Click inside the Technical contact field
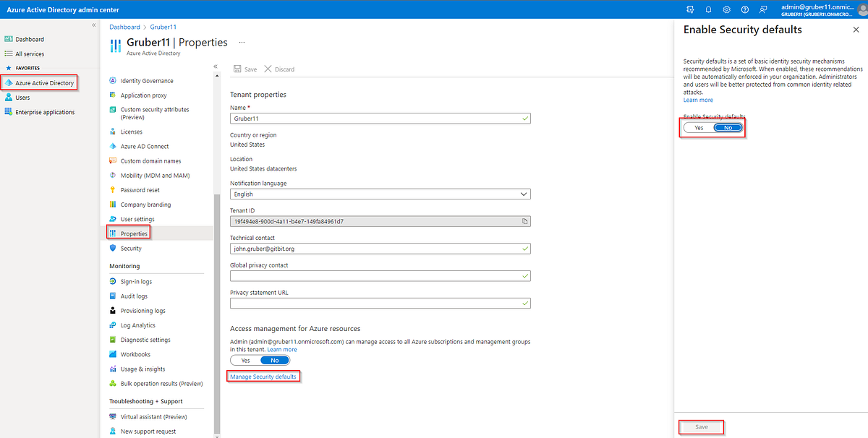The width and height of the screenshot is (868, 438). (x=362, y=248)
